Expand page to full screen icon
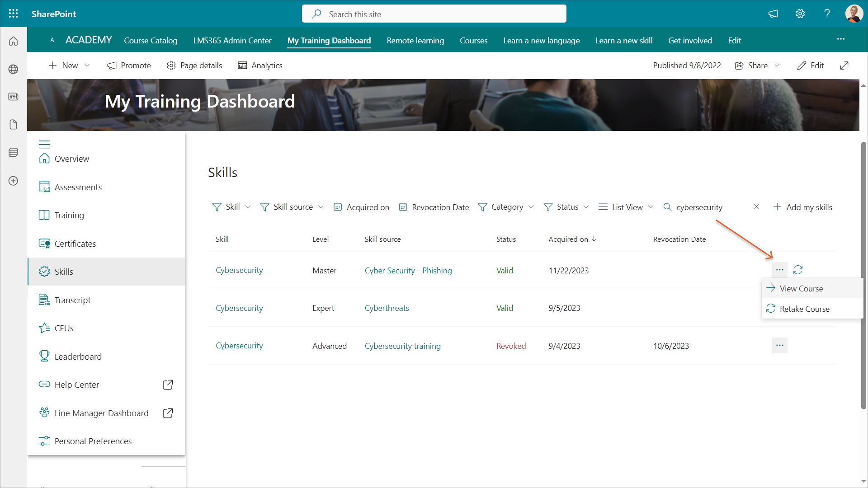 pos(844,66)
